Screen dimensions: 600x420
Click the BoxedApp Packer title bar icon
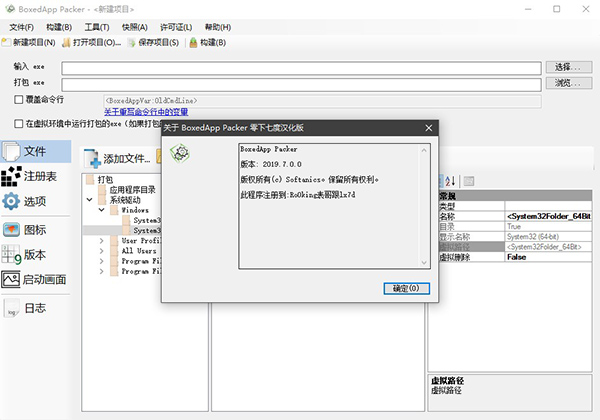click(10, 9)
